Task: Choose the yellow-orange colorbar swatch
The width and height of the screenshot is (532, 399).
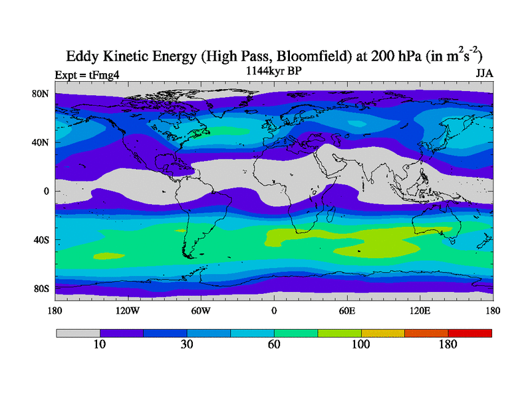Action: [383, 332]
